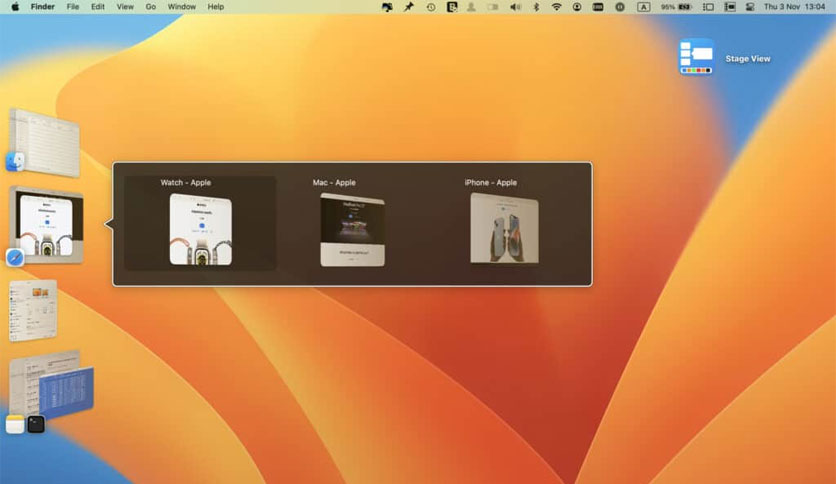Click the greyed person silhouette icon
Screen dimensions: 836x484
(471, 7)
